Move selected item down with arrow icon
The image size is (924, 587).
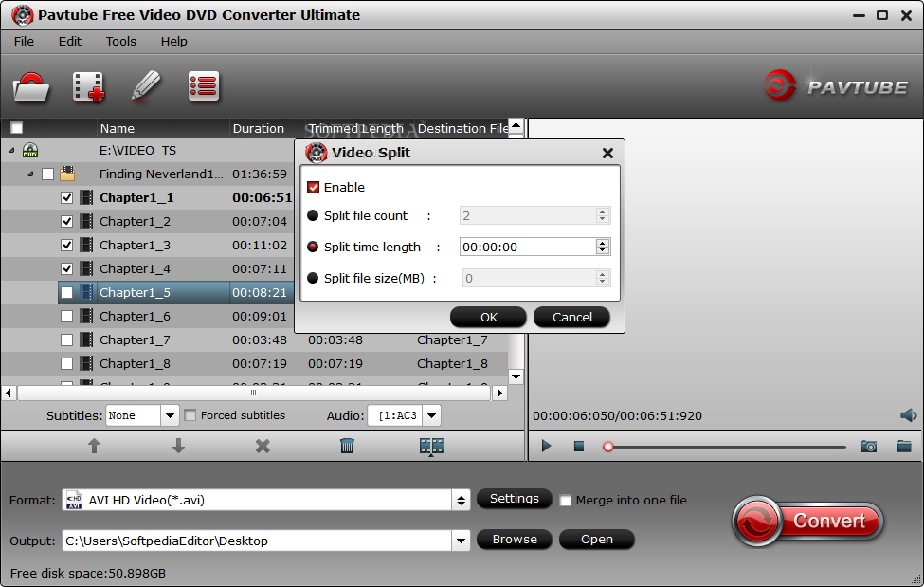tap(178, 446)
